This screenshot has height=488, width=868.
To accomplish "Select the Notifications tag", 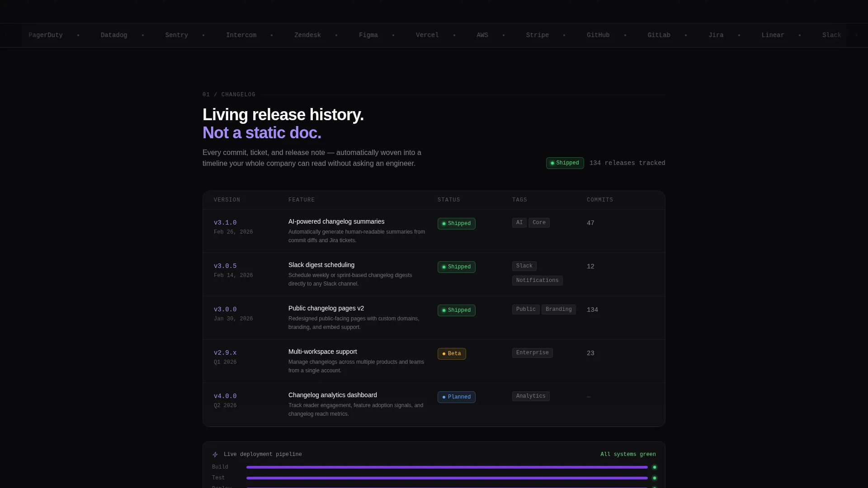I will [537, 281].
